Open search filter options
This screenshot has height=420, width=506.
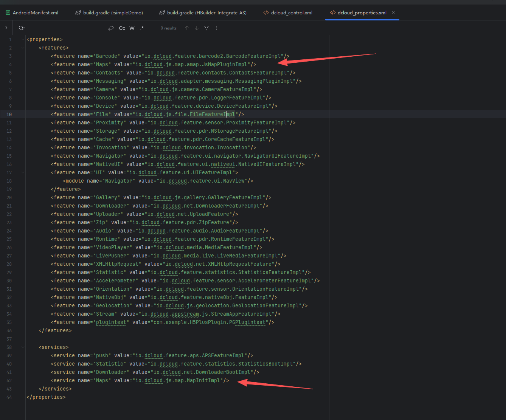[x=206, y=28]
